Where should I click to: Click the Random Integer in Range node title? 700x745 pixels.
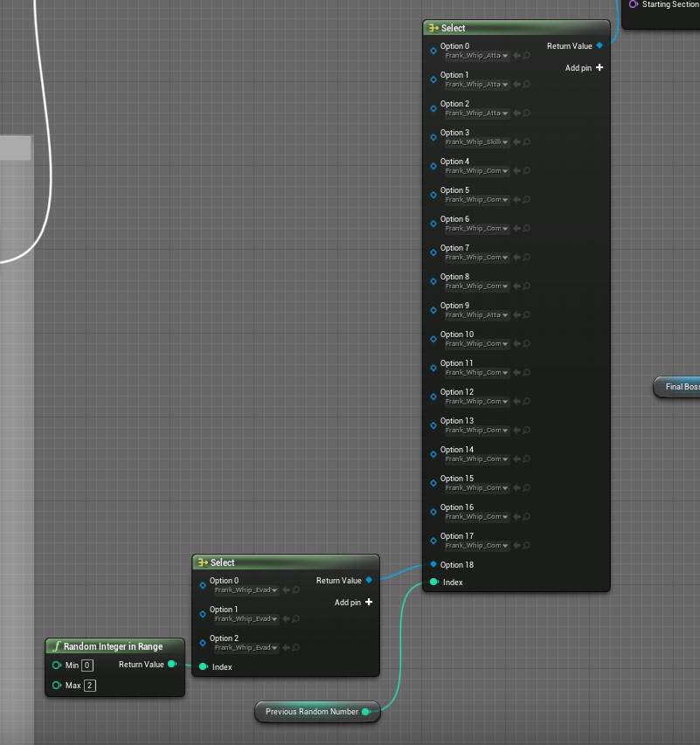(114, 646)
